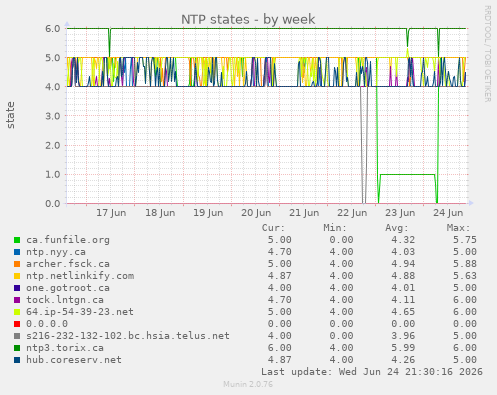Click the 17 Jun x-axis label
Viewport: 497px width, 395px height.
click(111, 213)
